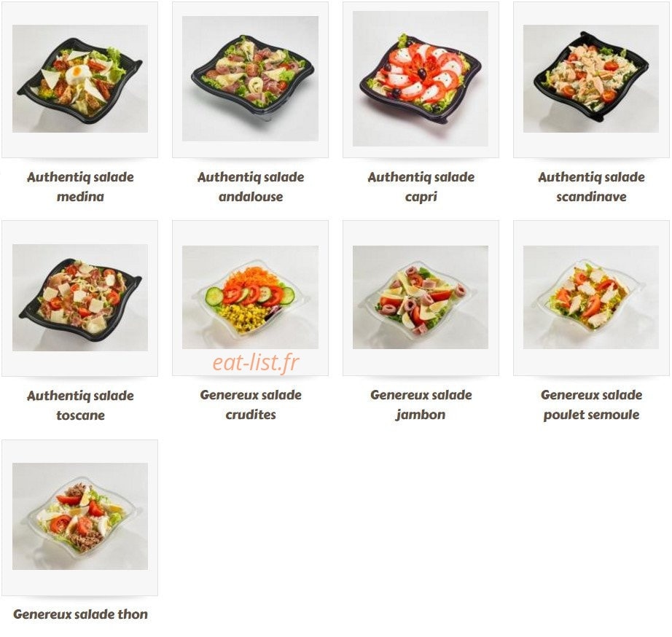Open the Genereux salade crudites photo
Image resolution: width=672 pixels, height=637 pixels.
pyautogui.click(x=250, y=297)
